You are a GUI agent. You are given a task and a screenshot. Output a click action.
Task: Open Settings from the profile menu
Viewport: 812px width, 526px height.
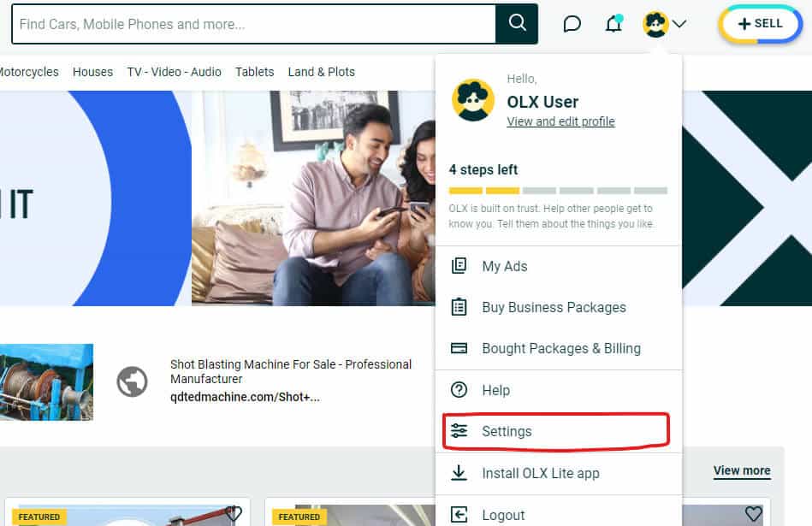(x=556, y=431)
